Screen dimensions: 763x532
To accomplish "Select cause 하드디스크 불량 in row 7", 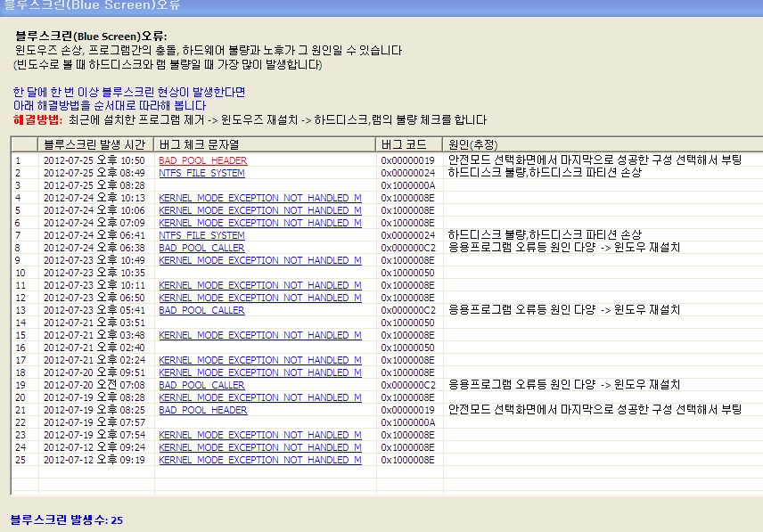I will coord(545,234).
